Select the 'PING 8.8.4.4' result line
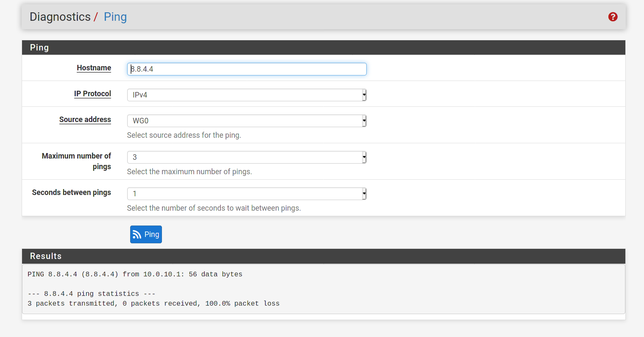 135,274
